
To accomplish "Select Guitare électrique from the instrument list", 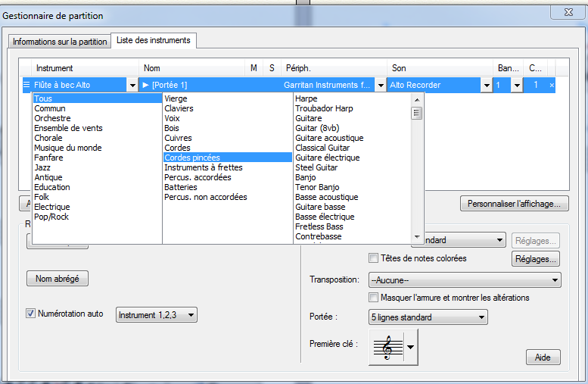I will [x=329, y=158].
